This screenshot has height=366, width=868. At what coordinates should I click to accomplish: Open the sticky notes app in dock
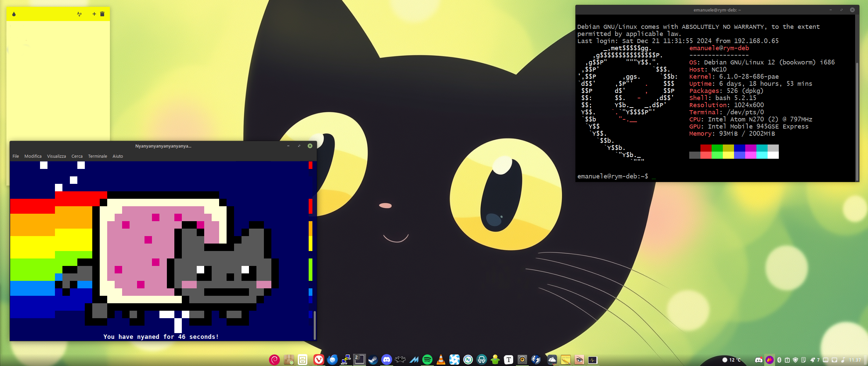coord(566,360)
